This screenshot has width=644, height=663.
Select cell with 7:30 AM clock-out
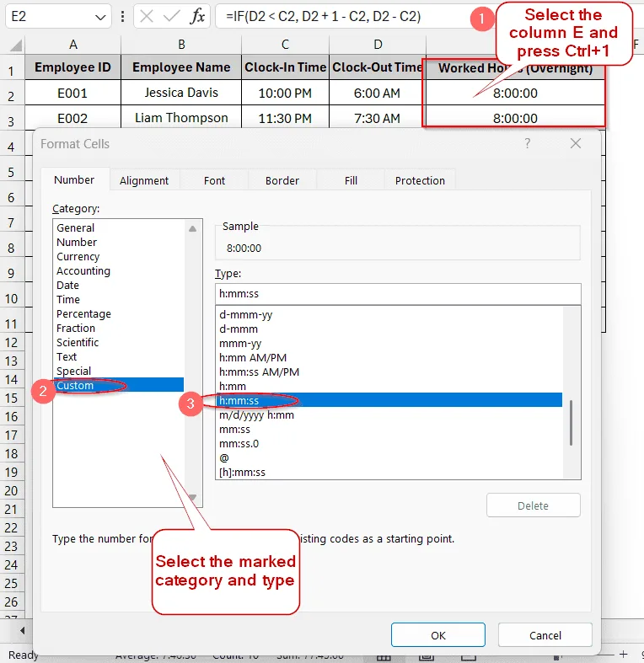click(x=378, y=118)
